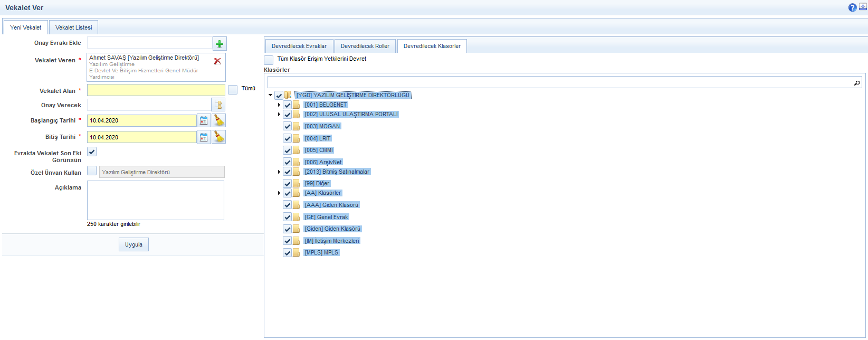Clear Bitiş Tarihi using the broom icon

(219, 137)
